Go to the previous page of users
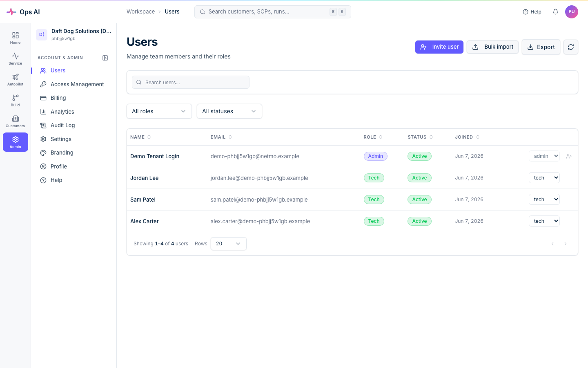 pyautogui.click(x=552, y=244)
